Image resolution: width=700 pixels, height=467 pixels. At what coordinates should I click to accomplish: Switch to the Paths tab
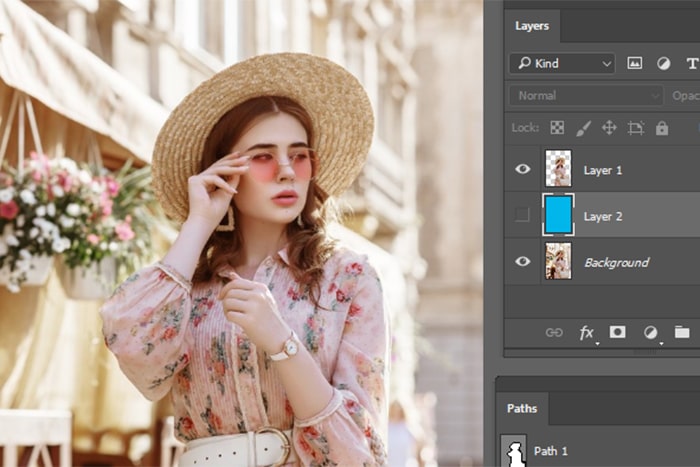(522, 408)
